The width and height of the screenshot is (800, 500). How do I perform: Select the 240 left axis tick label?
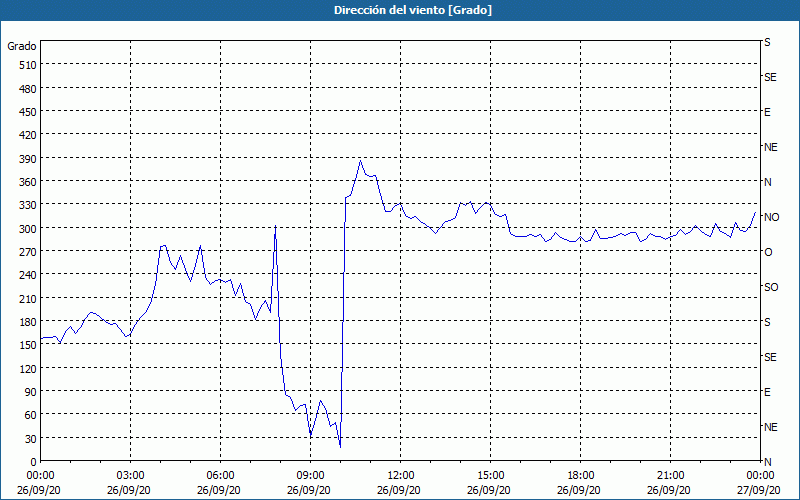point(29,275)
